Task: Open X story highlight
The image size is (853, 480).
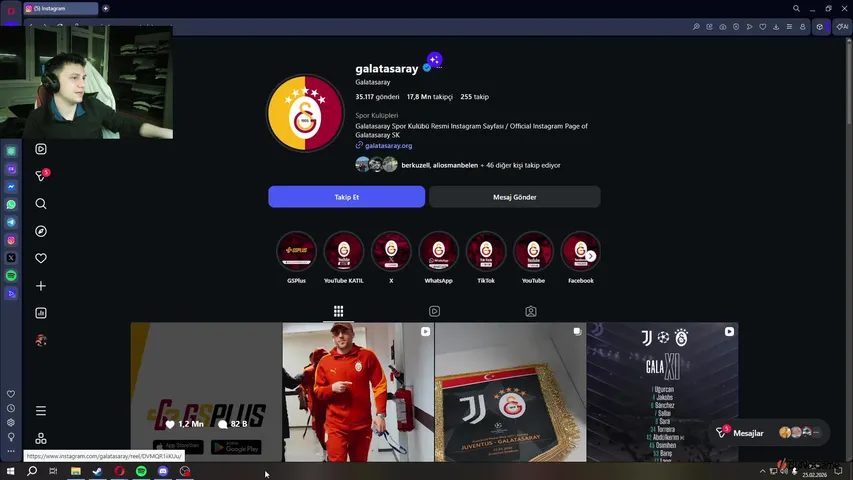Action: pos(391,251)
